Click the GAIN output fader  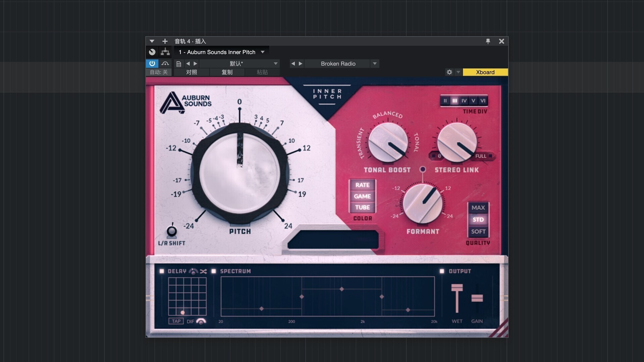(477, 298)
